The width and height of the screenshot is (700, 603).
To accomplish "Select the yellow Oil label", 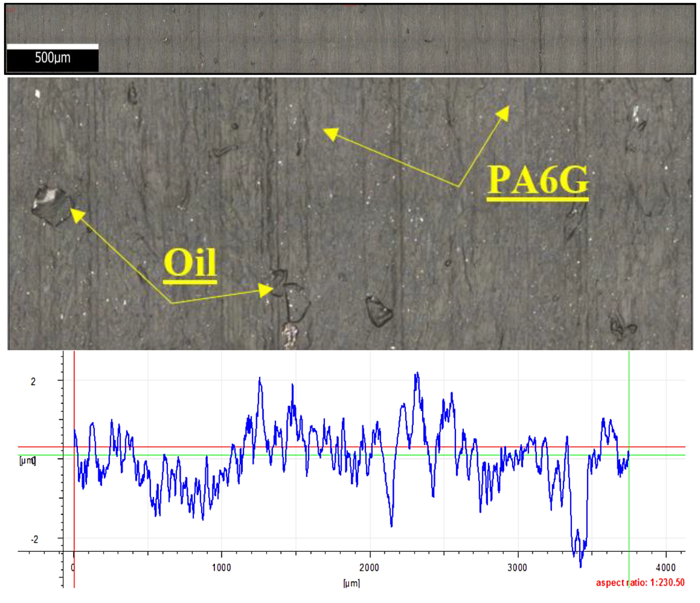I will click(x=190, y=262).
